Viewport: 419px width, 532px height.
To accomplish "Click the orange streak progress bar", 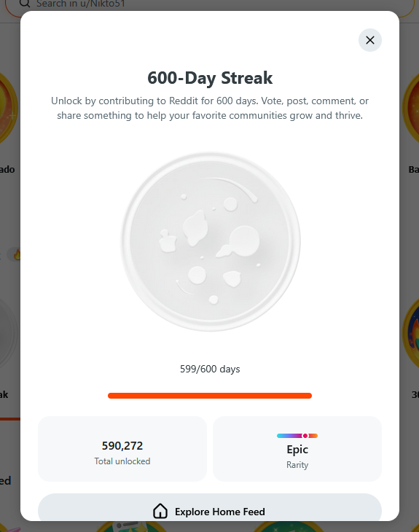I will pyautogui.click(x=210, y=396).
